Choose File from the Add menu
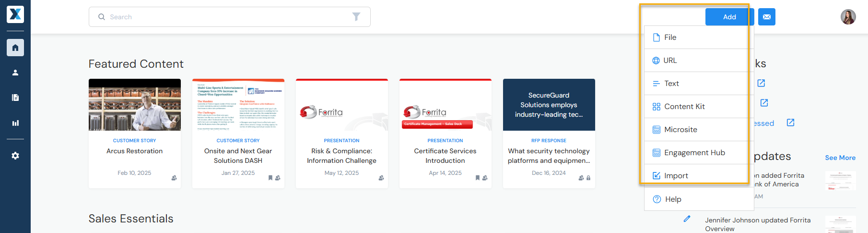 (699, 37)
